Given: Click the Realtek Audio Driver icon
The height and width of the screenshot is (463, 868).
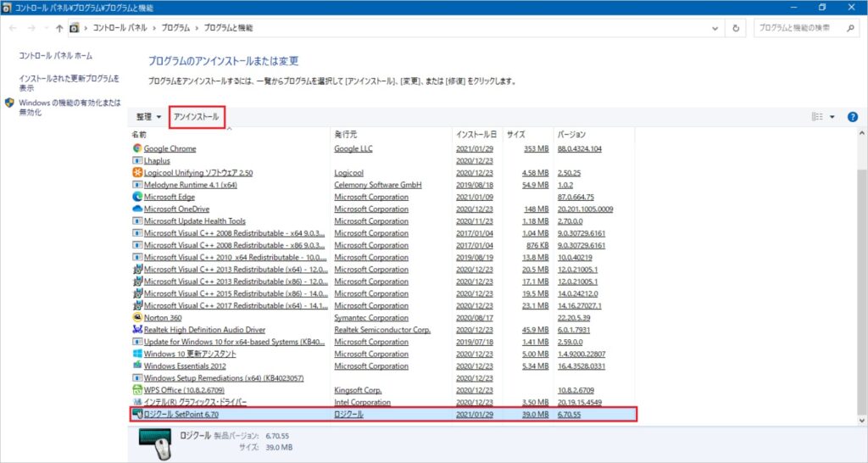Looking at the screenshot, I should click(x=137, y=330).
